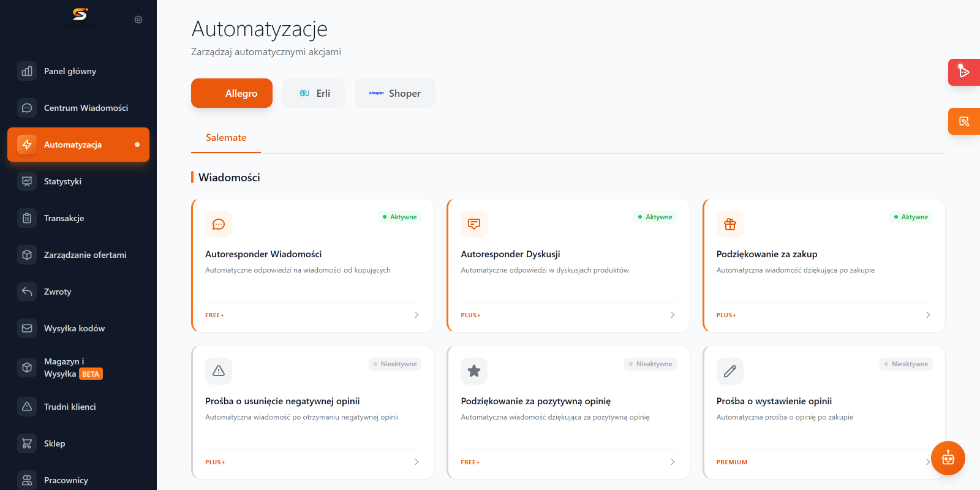Select the Allegro marketplace button
The image size is (980, 490).
tap(232, 93)
